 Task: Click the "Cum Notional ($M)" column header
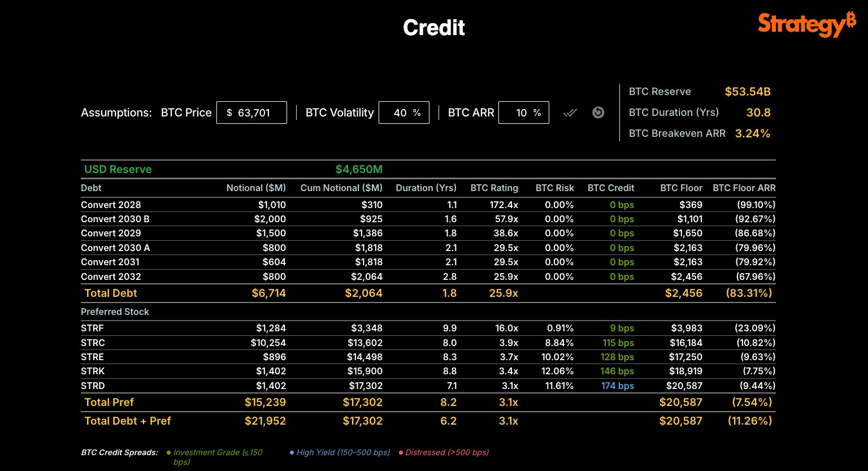pyautogui.click(x=341, y=188)
